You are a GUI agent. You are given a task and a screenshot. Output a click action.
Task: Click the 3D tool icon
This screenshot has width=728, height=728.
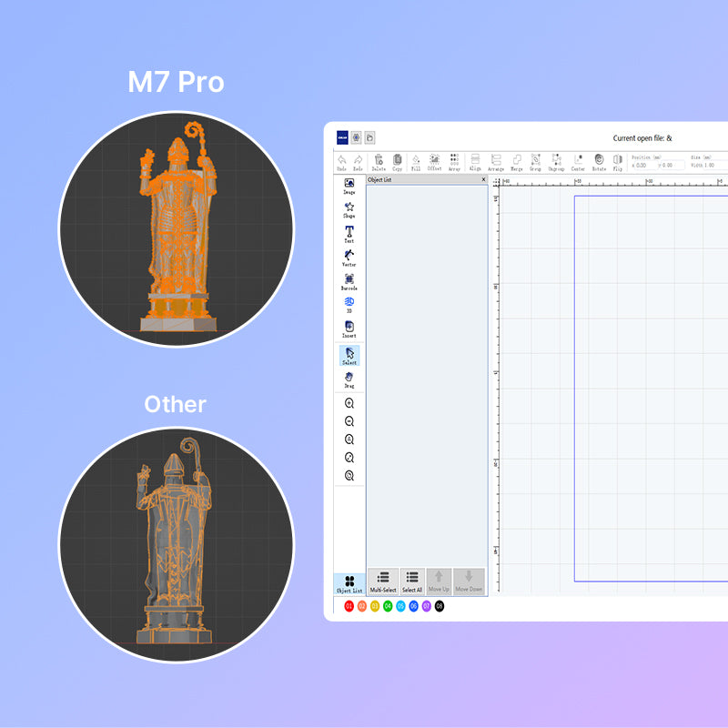(x=349, y=304)
